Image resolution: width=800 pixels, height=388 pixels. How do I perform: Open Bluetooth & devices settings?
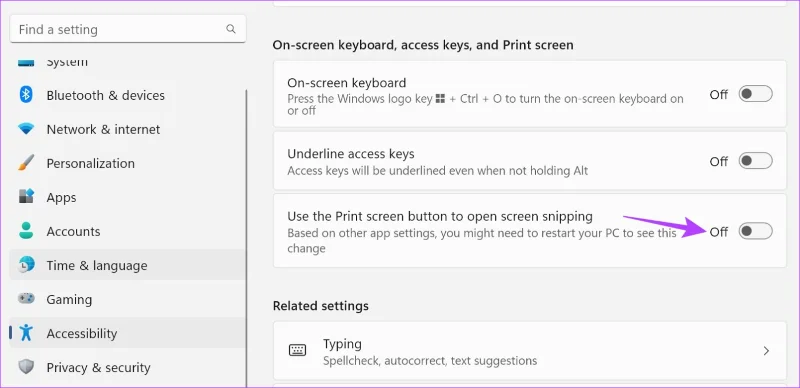pos(128,95)
